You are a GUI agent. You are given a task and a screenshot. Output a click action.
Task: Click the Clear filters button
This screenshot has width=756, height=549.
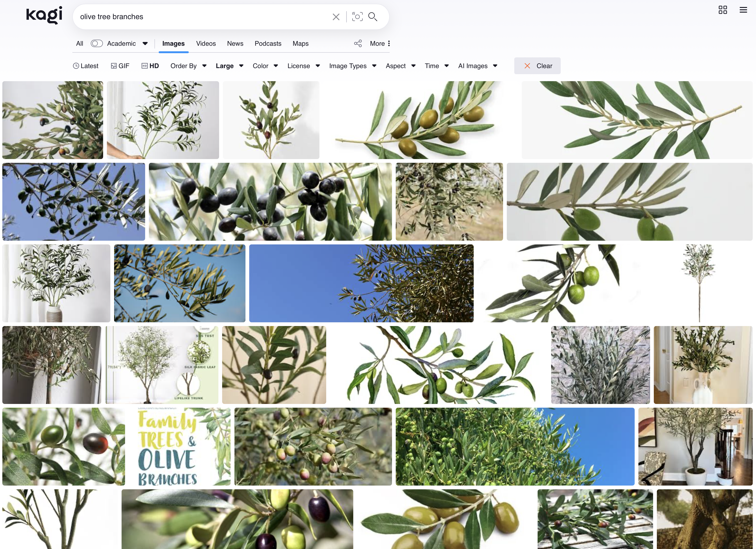click(x=537, y=66)
